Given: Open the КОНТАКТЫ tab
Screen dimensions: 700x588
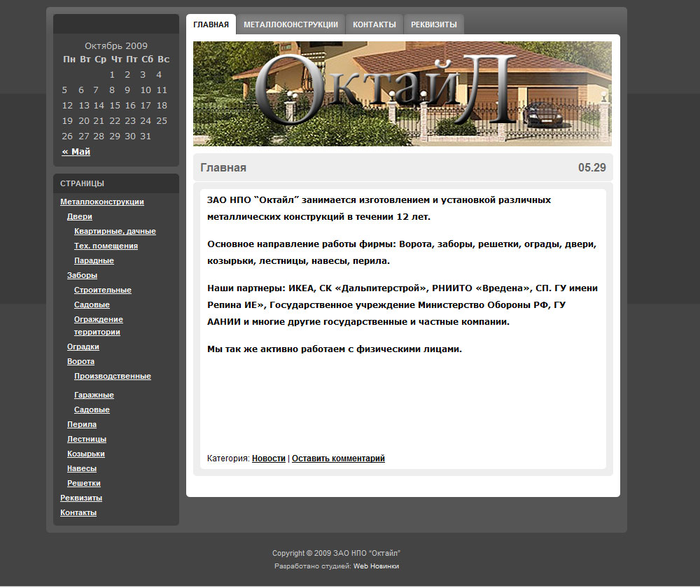Looking at the screenshot, I should tap(374, 24).
